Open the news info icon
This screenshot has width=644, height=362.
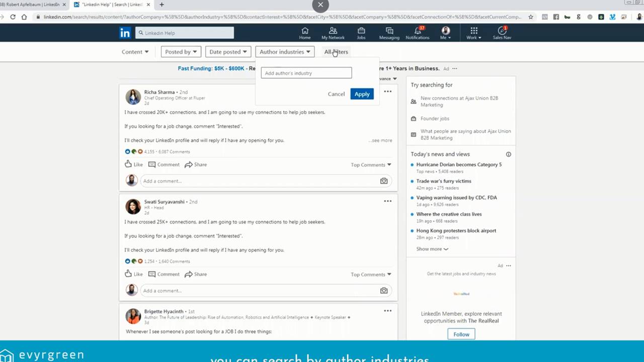click(x=508, y=154)
